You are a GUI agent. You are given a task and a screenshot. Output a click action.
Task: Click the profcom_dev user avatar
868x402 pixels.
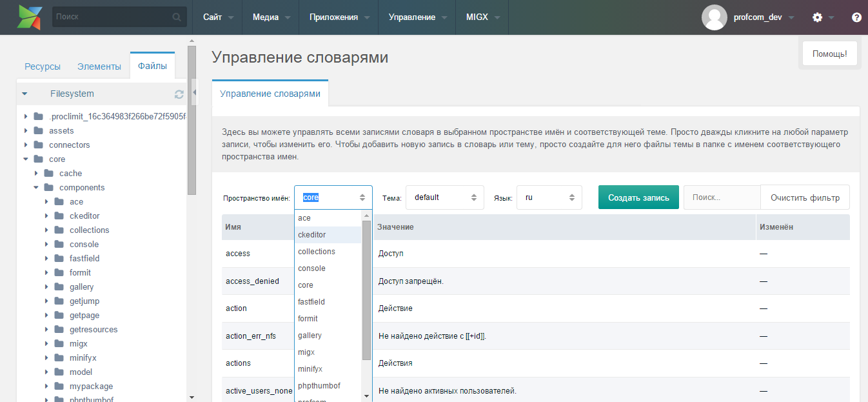715,17
